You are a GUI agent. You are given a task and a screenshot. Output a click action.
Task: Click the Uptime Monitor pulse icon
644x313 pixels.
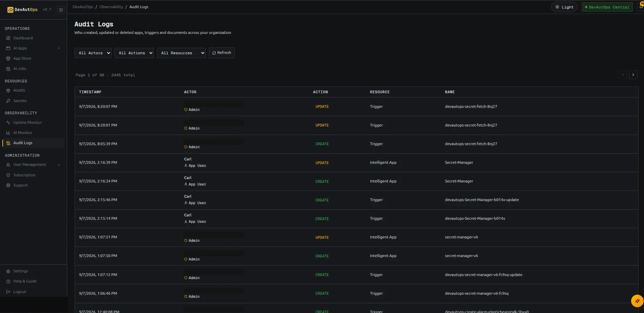[x=8, y=123]
